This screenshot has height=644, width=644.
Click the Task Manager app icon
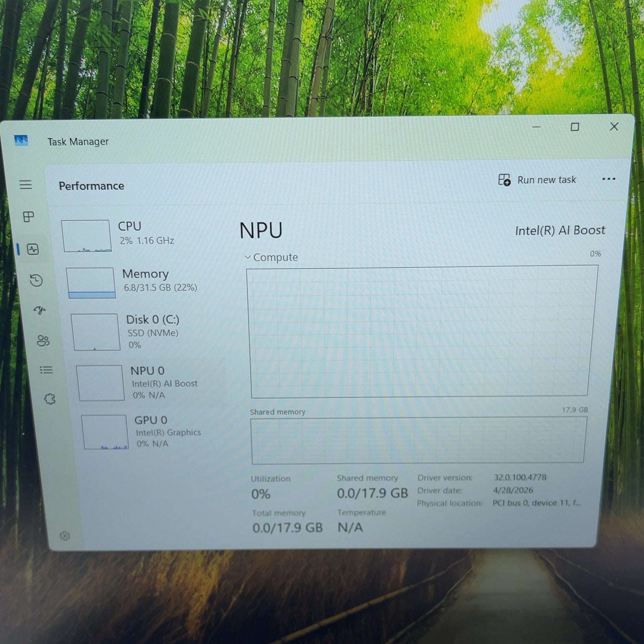(21, 140)
